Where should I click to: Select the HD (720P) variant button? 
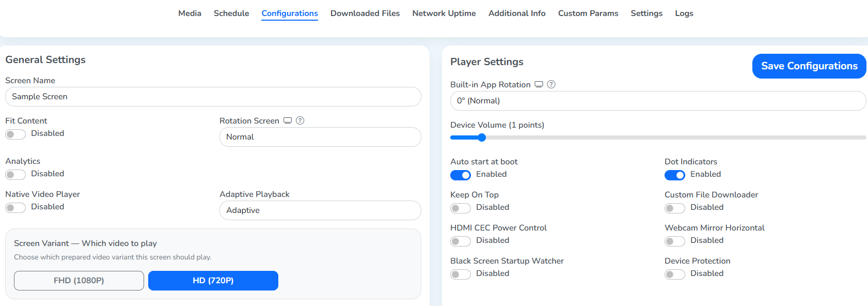click(213, 281)
